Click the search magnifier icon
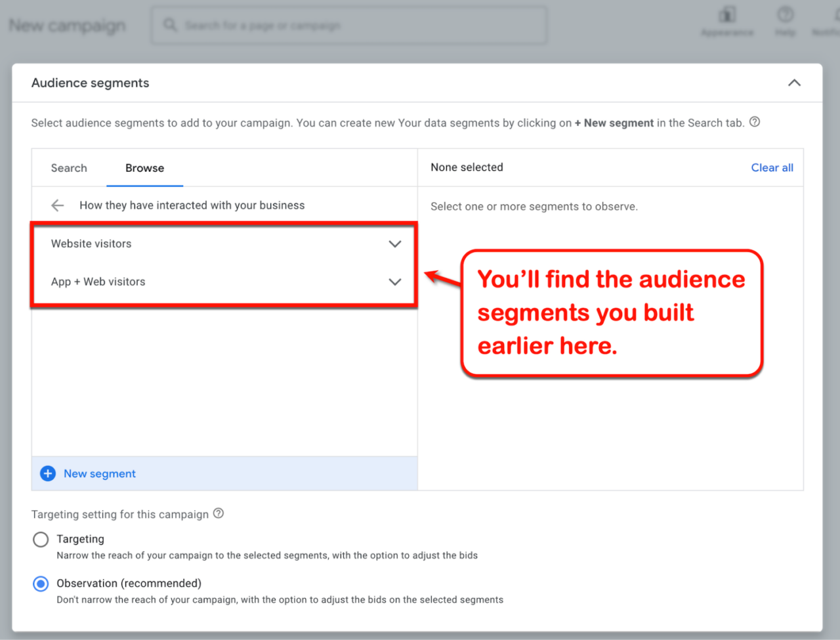Image resolution: width=840 pixels, height=640 pixels. tap(170, 25)
